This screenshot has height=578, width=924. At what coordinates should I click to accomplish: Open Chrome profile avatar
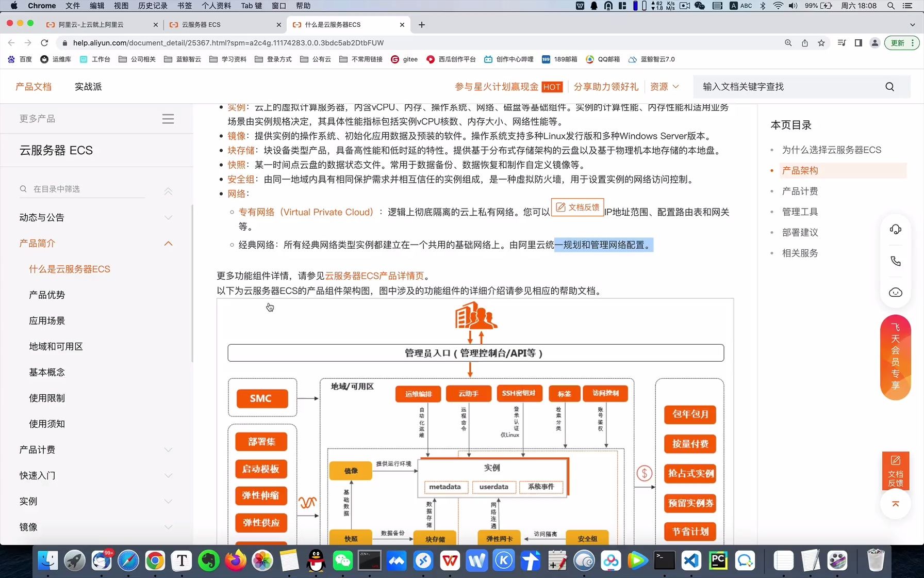875,43
